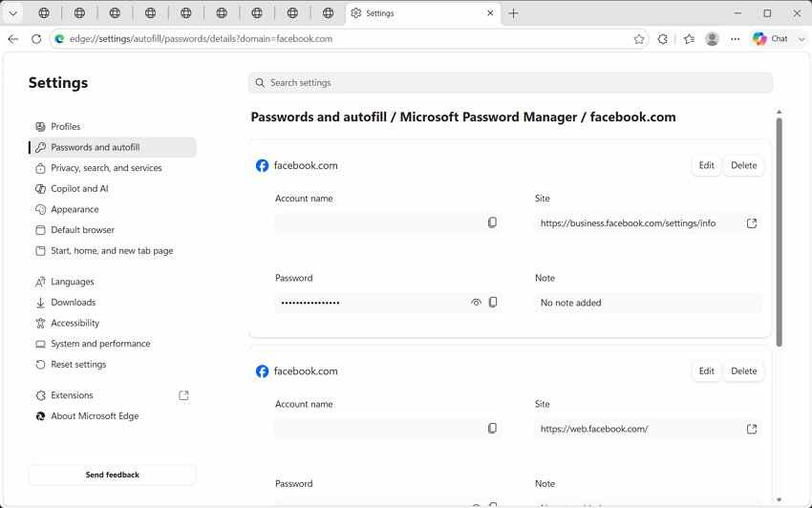Add this page to favorites star
Screen dimensions: 812x508
point(639,39)
